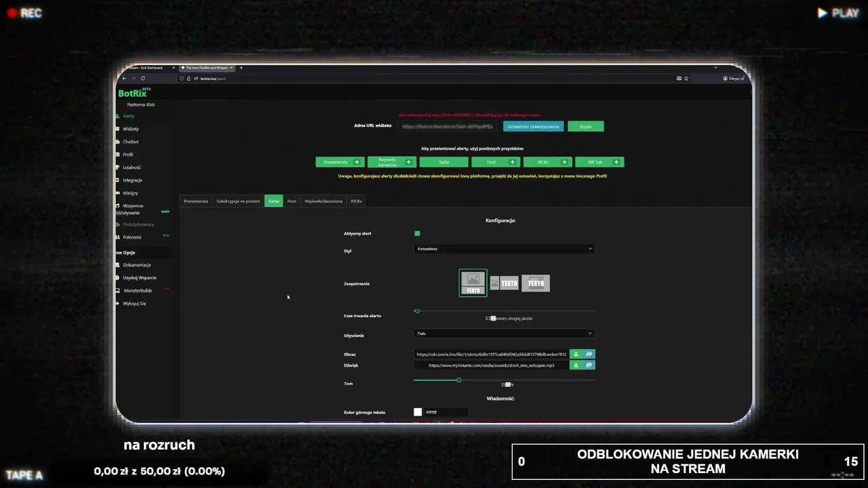
Task: Click the Czas trwania alertu slider handle
Action: [417, 311]
